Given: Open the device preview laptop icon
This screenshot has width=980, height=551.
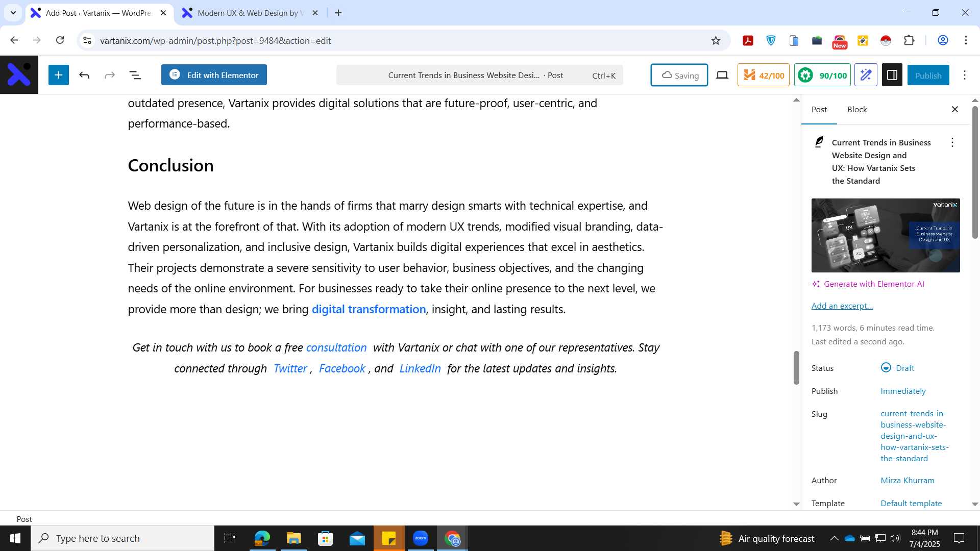Looking at the screenshot, I should pyautogui.click(x=722, y=75).
